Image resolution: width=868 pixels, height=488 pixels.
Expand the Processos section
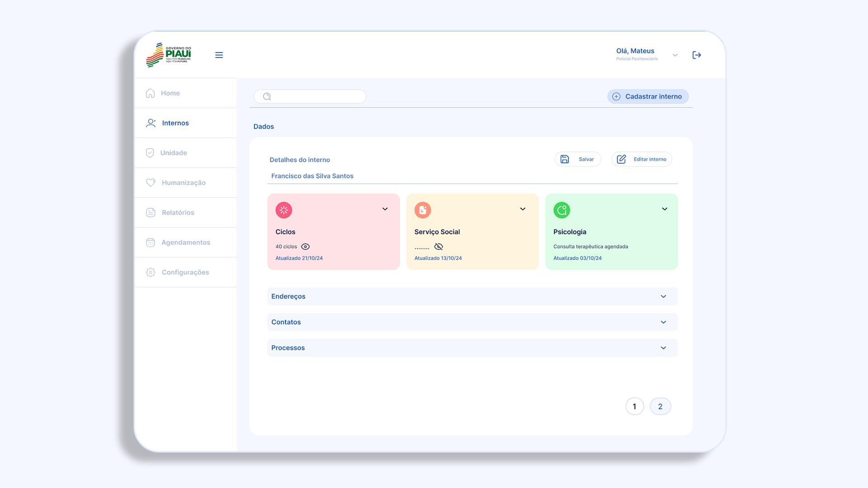[663, 348]
